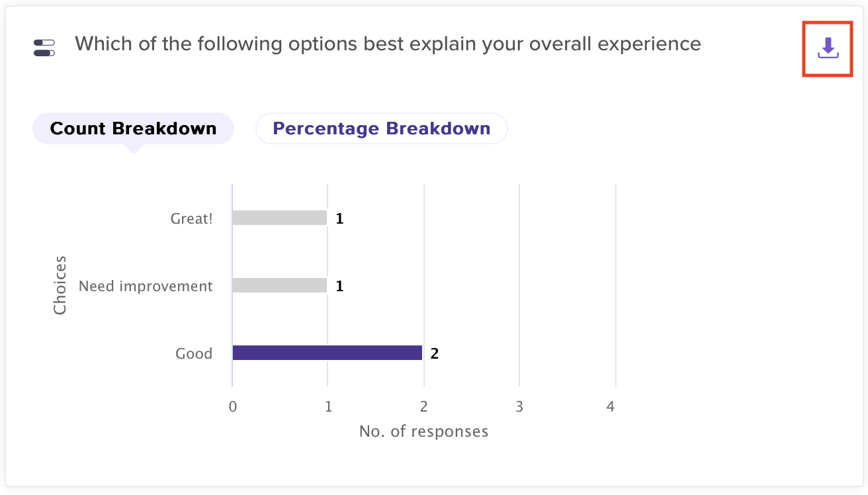The height and width of the screenshot is (495, 868).
Task: Select the gray Great! bar
Action: (279, 218)
